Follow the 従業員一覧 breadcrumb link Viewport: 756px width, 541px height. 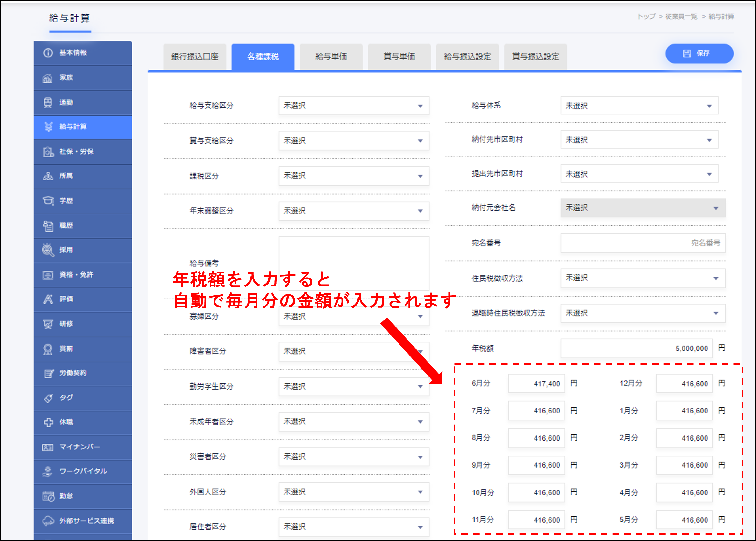(x=681, y=16)
